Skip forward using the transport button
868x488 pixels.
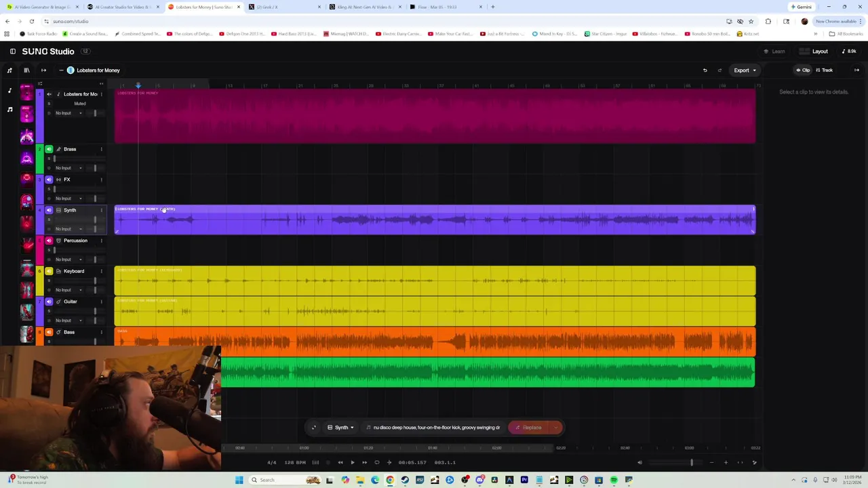click(x=364, y=462)
